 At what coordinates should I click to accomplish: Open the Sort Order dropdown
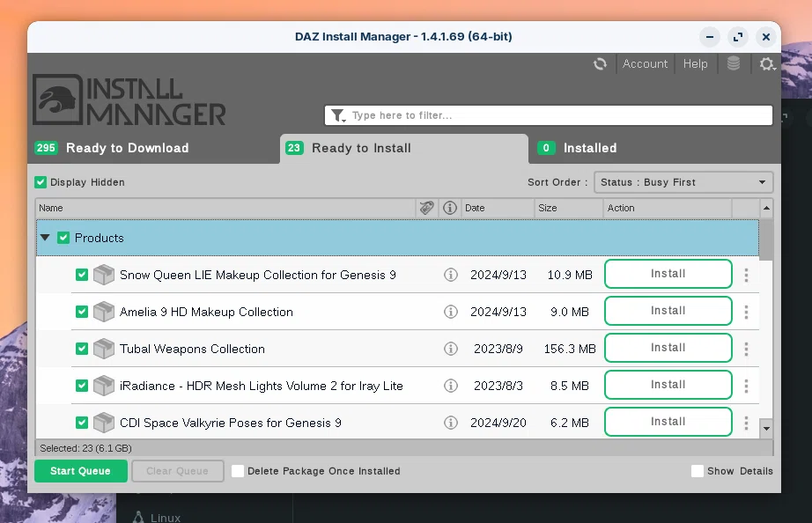[x=683, y=182]
